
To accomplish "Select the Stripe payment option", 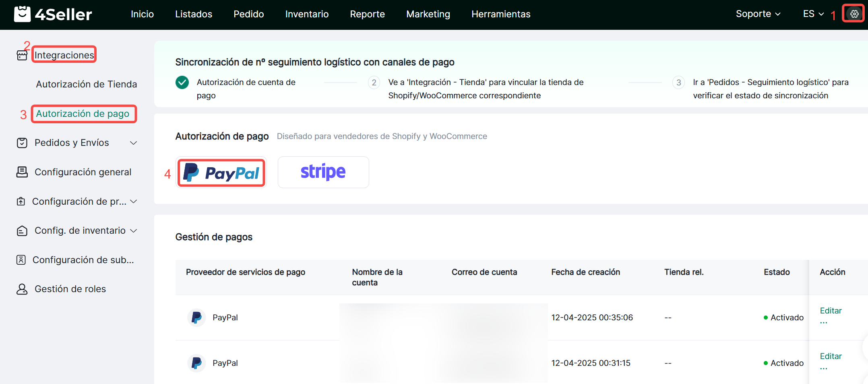I will point(323,172).
